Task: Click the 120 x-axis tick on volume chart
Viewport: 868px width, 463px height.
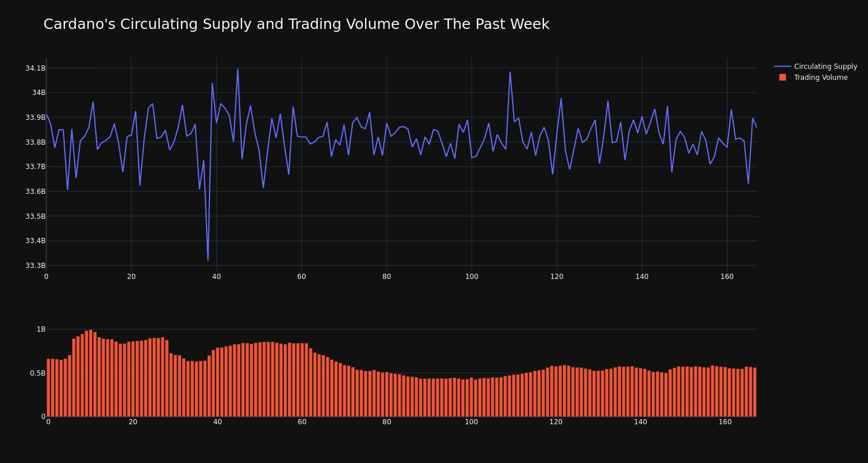Action: 556,422
